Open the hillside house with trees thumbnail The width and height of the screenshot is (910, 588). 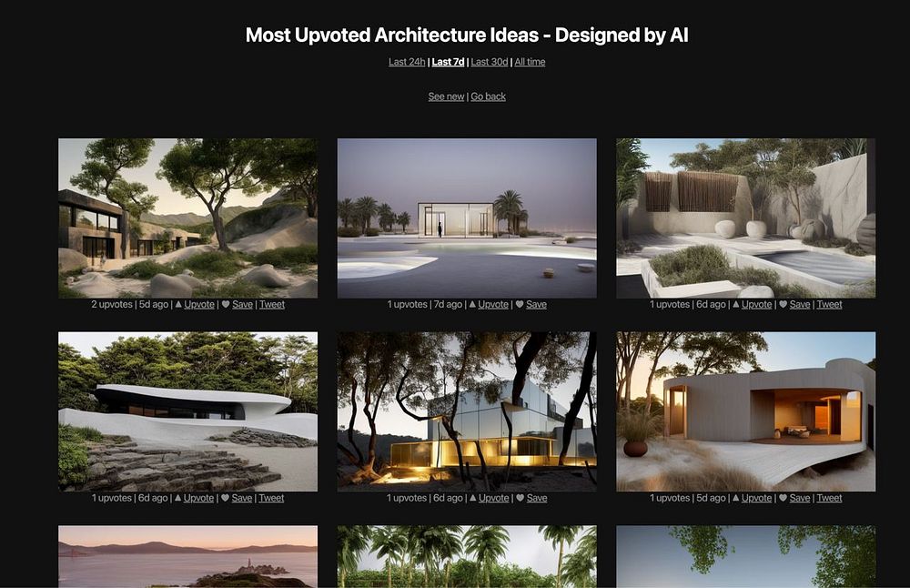point(188,218)
